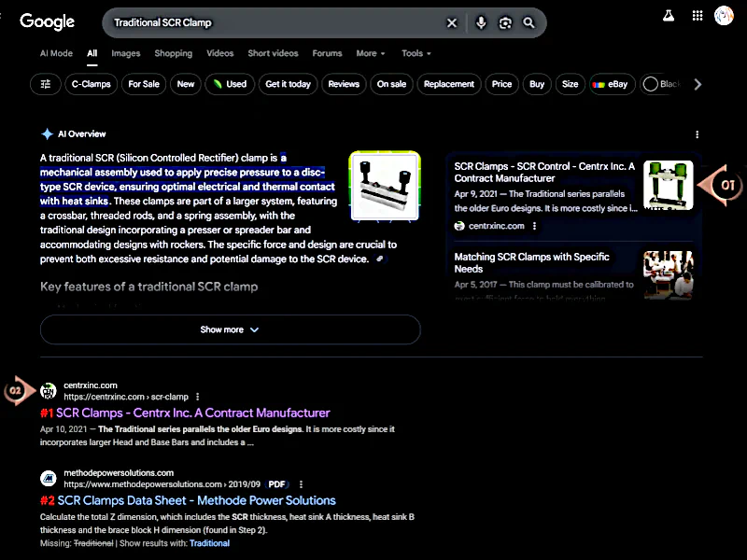Start voice search with microphone icon
Viewport: 747px width, 560px height.
[x=481, y=22]
